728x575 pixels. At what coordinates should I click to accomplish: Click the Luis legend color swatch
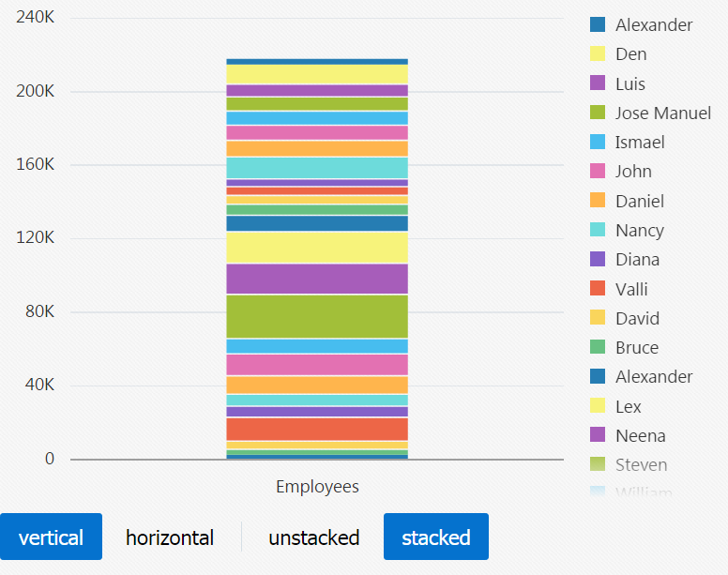[598, 83]
